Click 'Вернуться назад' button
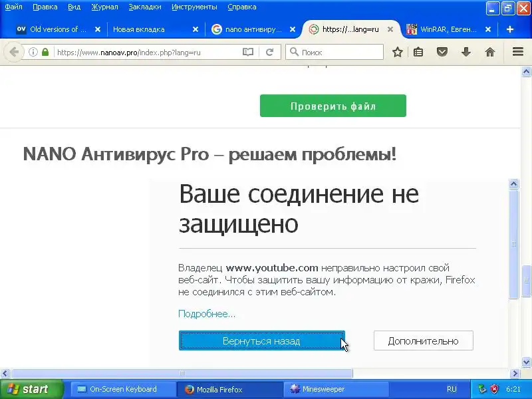This screenshot has width=532, height=399. 261,340
